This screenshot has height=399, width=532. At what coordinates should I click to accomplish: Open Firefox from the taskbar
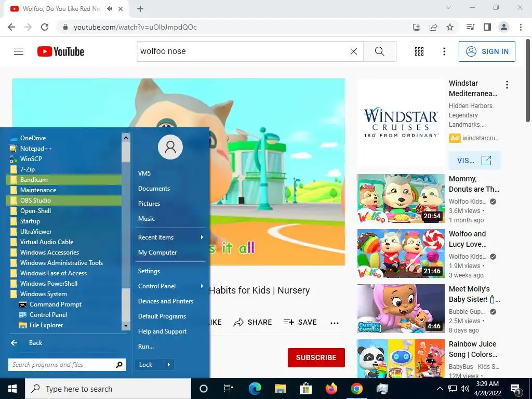(x=331, y=389)
